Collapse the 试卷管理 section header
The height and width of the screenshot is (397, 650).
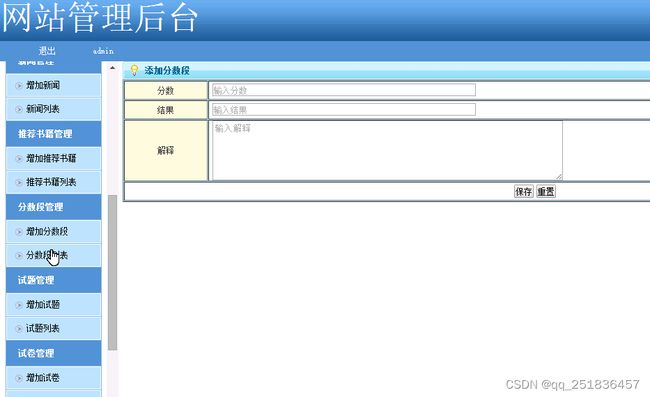point(53,353)
